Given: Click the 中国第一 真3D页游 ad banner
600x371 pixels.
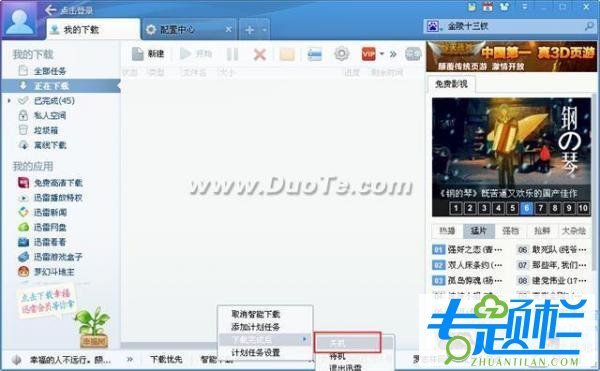Looking at the screenshot, I should coord(511,56).
